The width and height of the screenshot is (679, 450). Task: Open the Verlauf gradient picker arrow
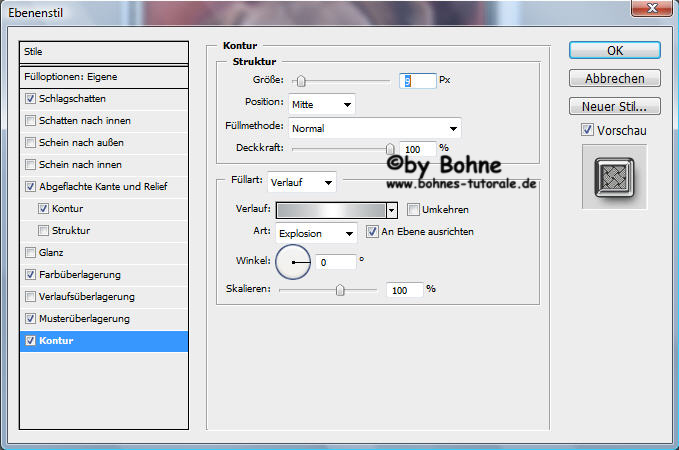(x=392, y=210)
